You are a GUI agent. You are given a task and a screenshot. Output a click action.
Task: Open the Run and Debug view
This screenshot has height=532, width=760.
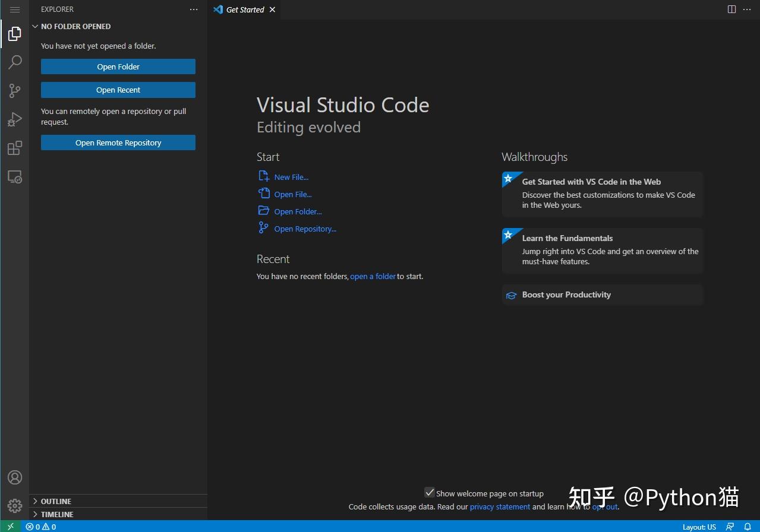(15, 119)
